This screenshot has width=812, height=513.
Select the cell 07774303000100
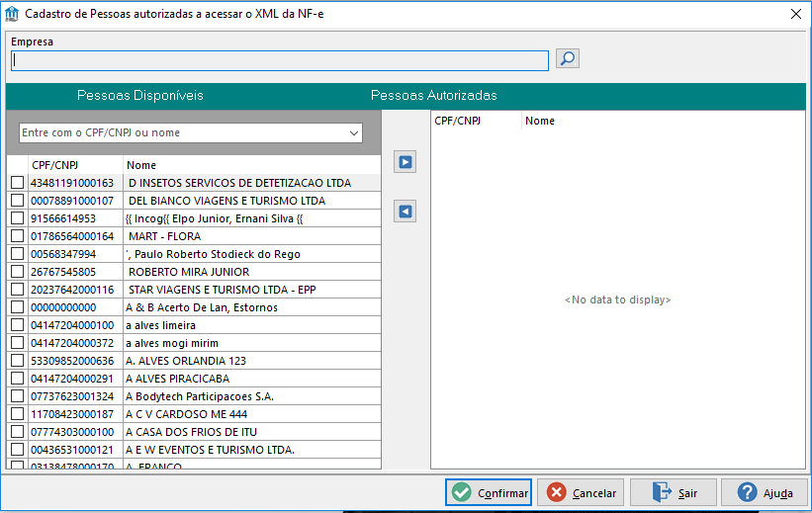click(x=75, y=432)
